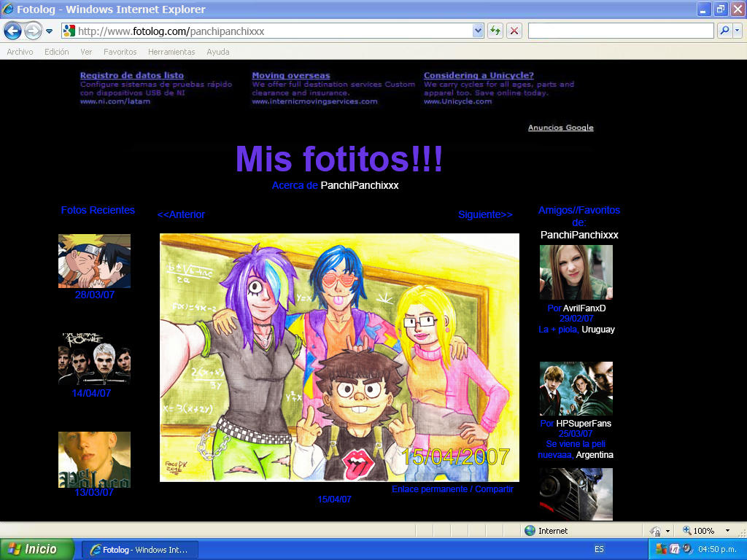Image resolution: width=747 pixels, height=560 pixels.
Task: Click the volume speaker tray icon
Action: click(x=687, y=549)
